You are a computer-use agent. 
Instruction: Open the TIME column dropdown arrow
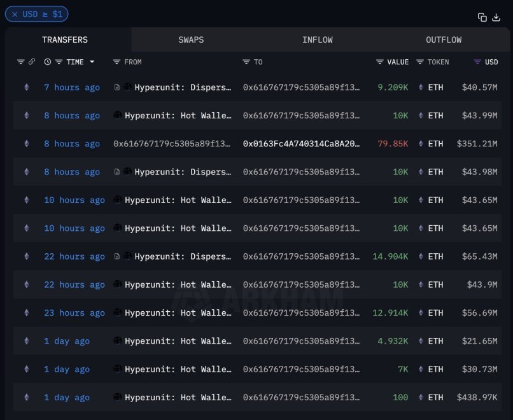coord(92,62)
